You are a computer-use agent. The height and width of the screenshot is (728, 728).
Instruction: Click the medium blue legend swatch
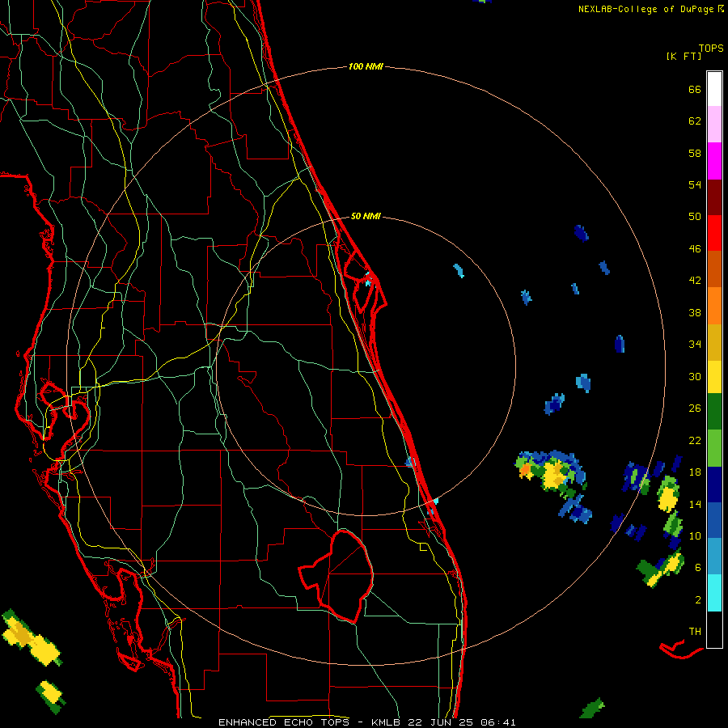pyautogui.click(x=714, y=520)
